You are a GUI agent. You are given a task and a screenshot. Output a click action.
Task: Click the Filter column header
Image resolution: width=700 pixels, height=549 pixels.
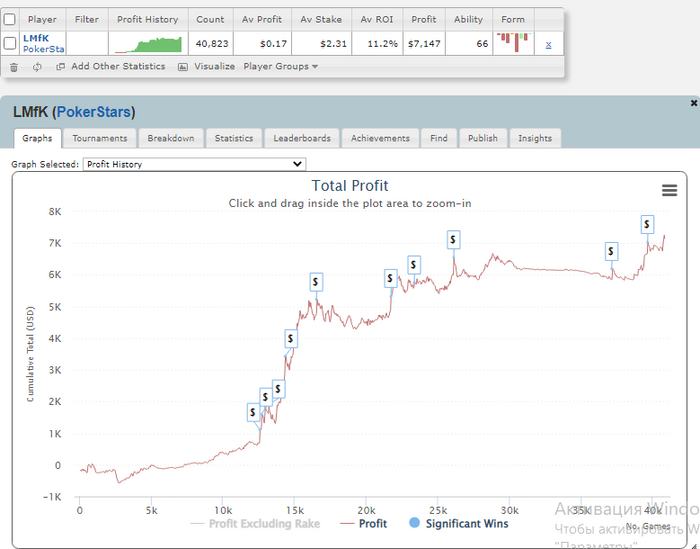point(87,19)
